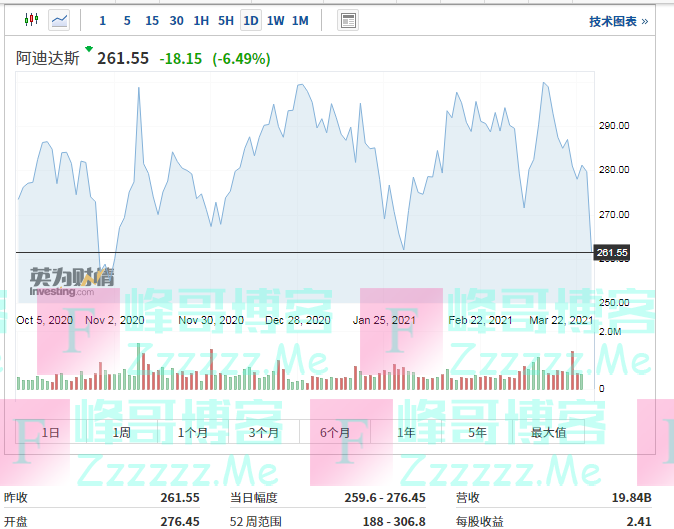This screenshot has height=529, width=674.
Task: Select the 1M interval
Action: (x=300, y=21)
